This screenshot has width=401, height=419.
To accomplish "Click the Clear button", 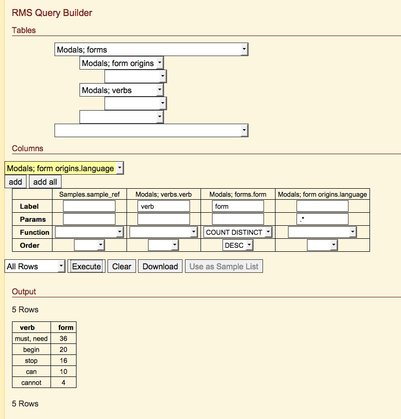I will coord(122,266).
